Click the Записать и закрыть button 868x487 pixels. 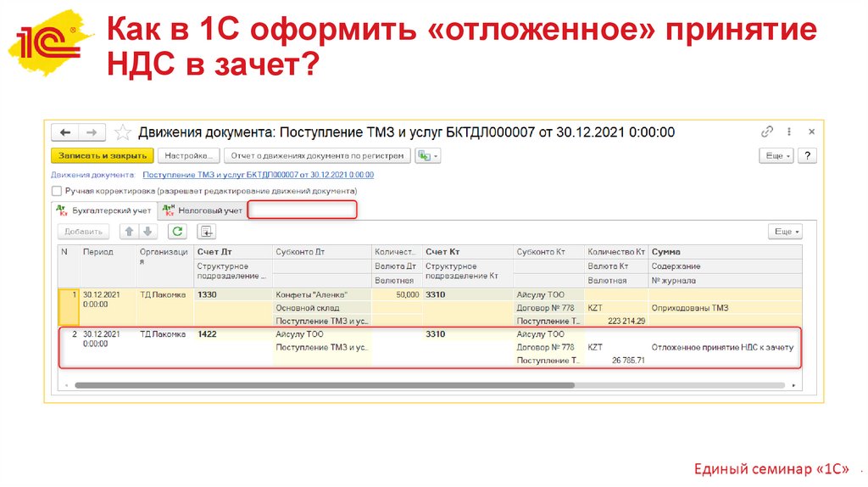click(103, 156)
